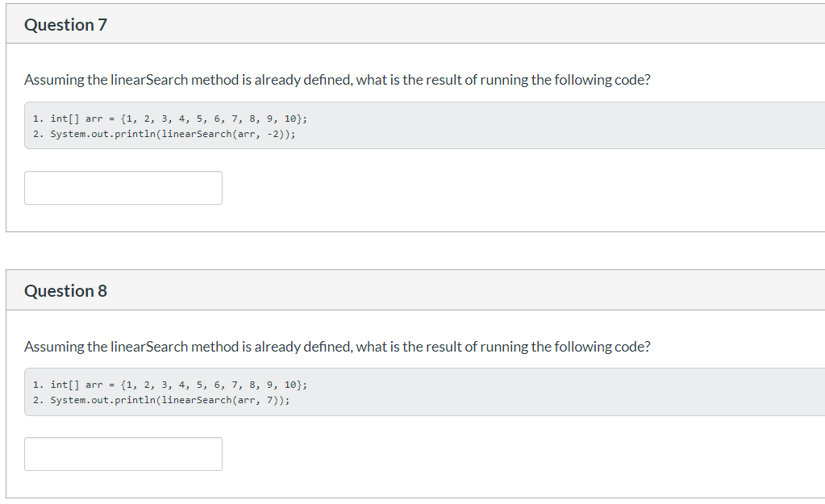Click line 1 of Question 7 code block
Screen dimensions: 825x504
pos(169,119)
